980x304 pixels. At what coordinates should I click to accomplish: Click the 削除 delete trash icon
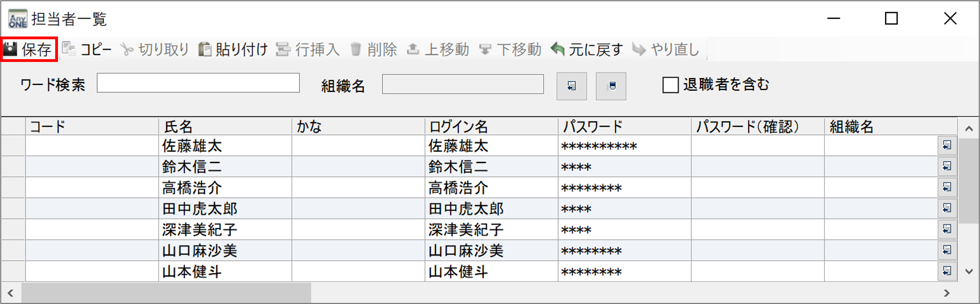click(x=356, y=50)
